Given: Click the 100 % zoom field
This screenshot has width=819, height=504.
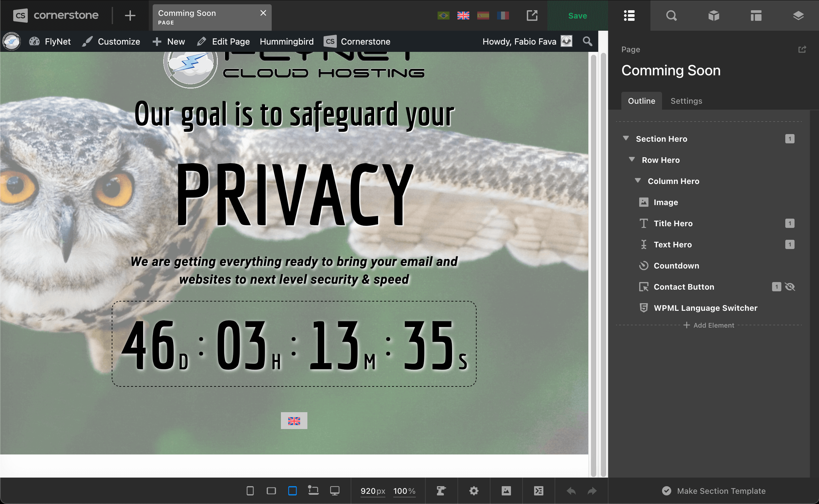Looking at the screenshot, I should coord(404,491).
